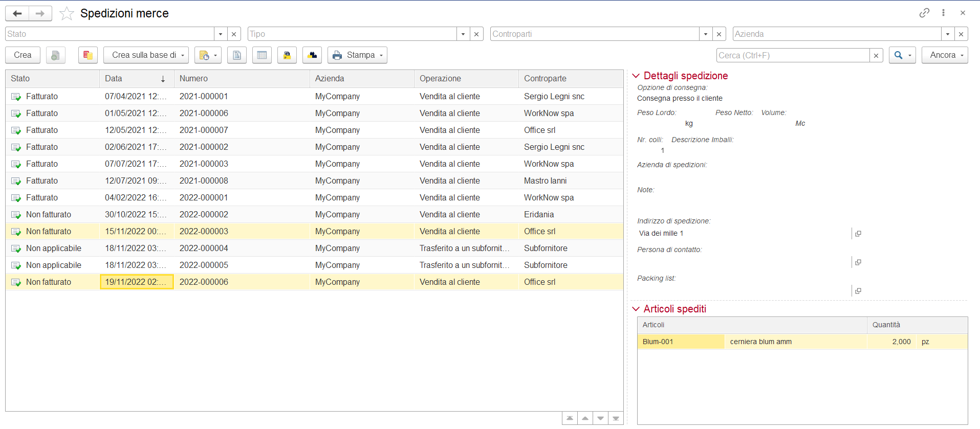Click the Via dei mille 1 address
Screen dimensions: 980x429
(x=661, y=233)
